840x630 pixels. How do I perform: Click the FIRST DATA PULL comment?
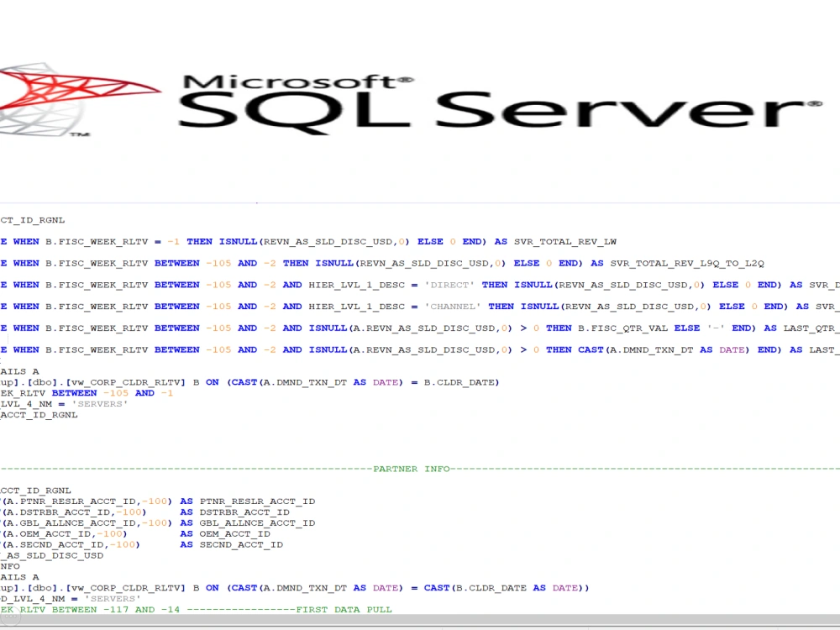(344, 610)
